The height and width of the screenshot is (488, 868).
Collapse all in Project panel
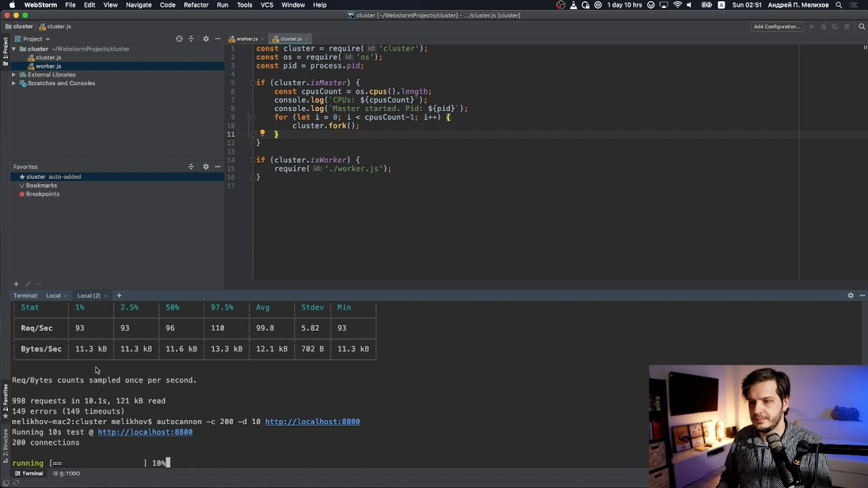(191, 39)
